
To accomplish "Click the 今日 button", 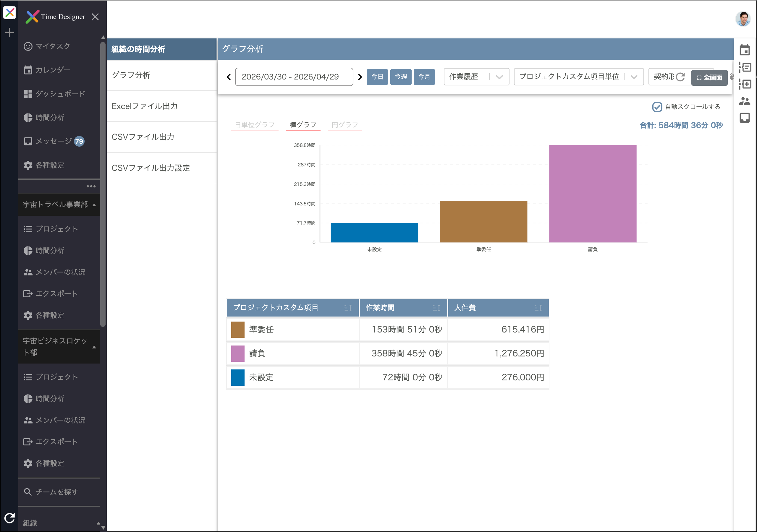I will tap(377, 77).
